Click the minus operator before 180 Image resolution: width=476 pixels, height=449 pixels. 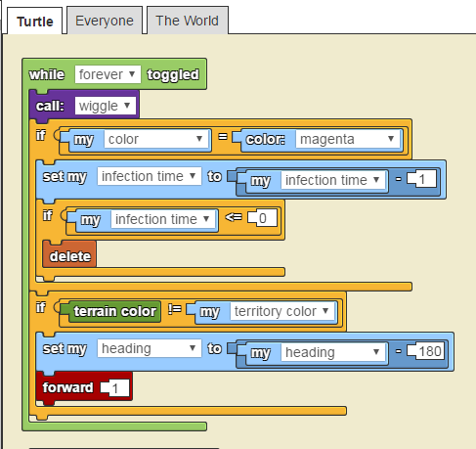pos(399,351)
